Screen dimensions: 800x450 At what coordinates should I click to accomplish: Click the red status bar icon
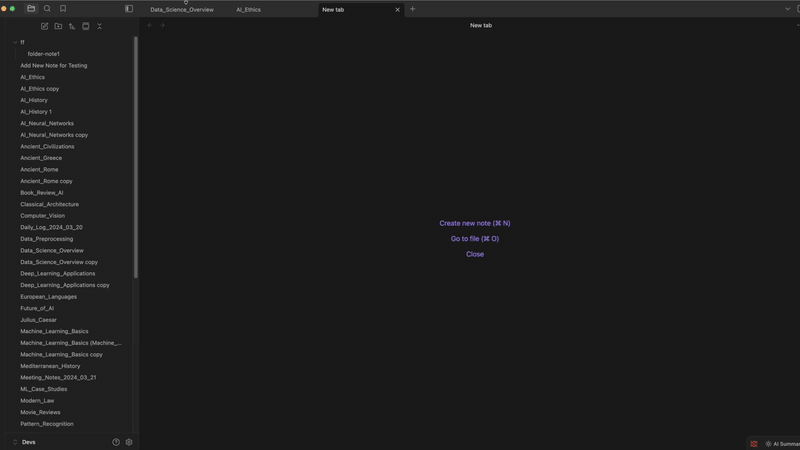(754, 444)
